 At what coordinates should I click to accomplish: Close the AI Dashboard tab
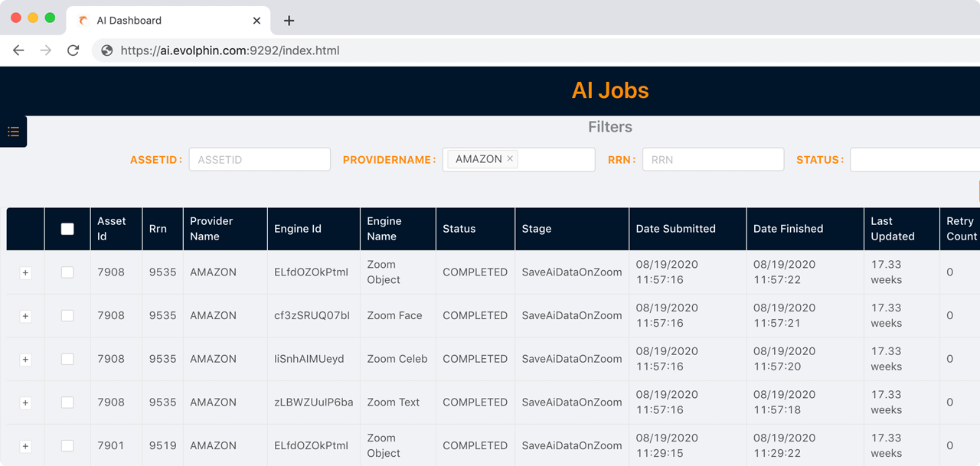[257, 21]
